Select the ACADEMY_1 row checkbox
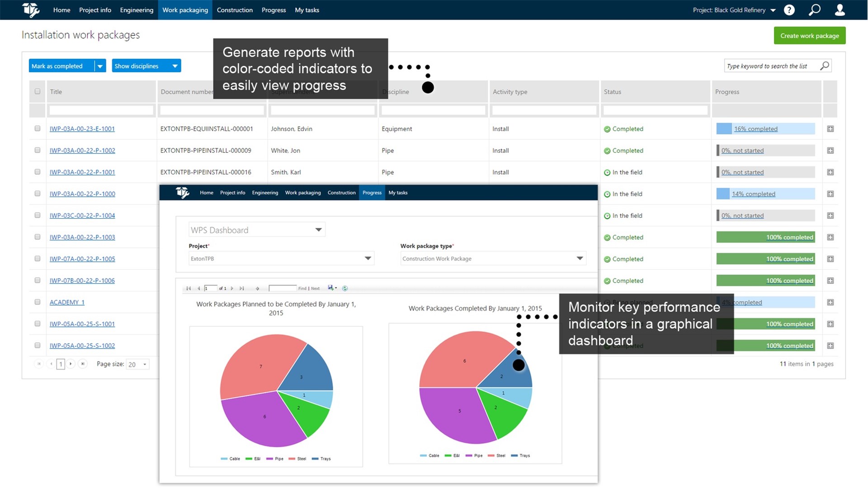Screen dimensions: 868x488 coord(38,302)
